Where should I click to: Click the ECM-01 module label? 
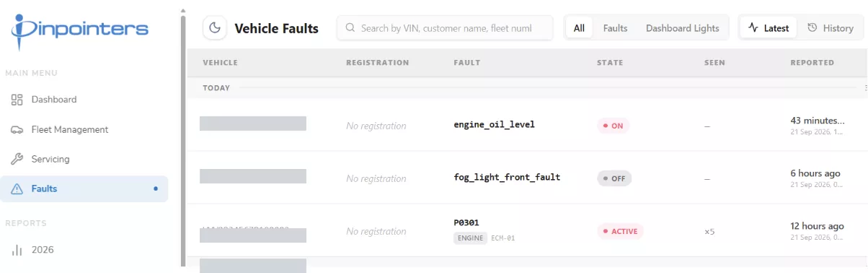(504, 238)
